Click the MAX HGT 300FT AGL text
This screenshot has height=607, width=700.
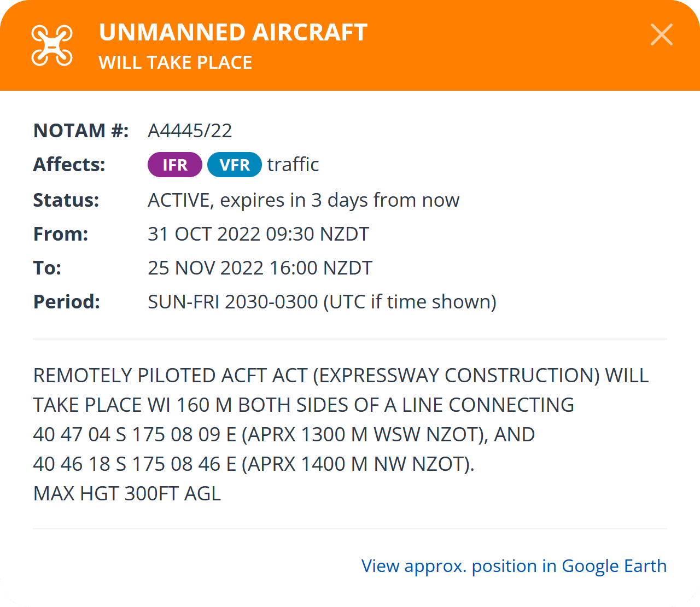point(127,494)
